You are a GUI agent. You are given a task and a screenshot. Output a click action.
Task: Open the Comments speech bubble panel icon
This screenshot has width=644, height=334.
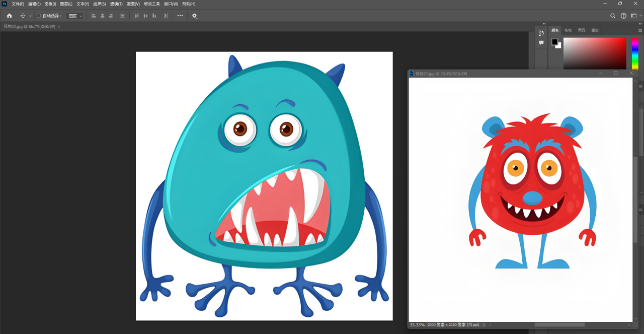[541, 43]
